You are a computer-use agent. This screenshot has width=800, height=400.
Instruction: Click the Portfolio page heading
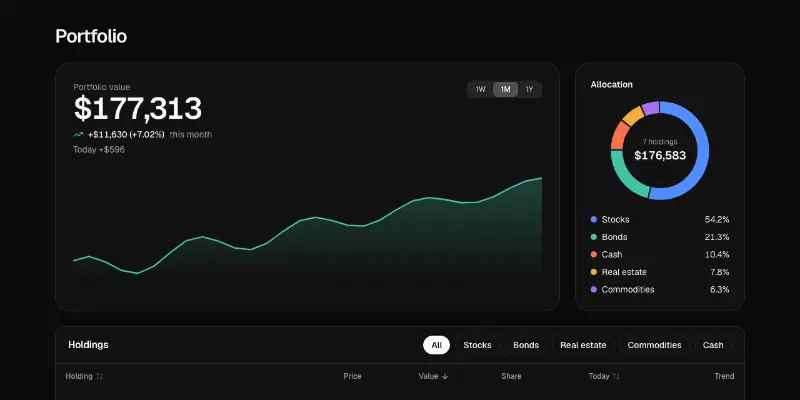click(91, 36)
